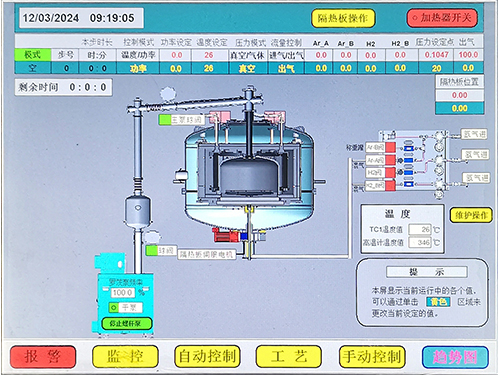Screen dimensions: 500x375
Task: Click the 剩余时间 0:0:0 display
Action: (x=63, y=87)
